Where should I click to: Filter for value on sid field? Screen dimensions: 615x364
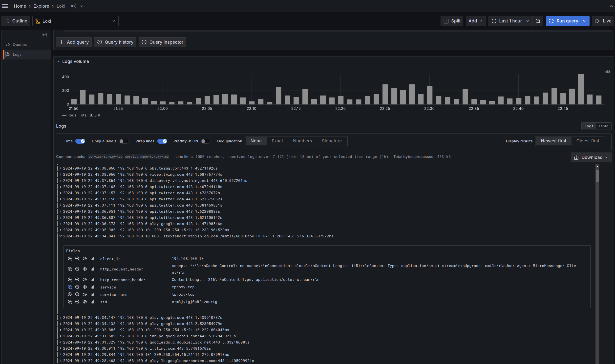[70, 302]
